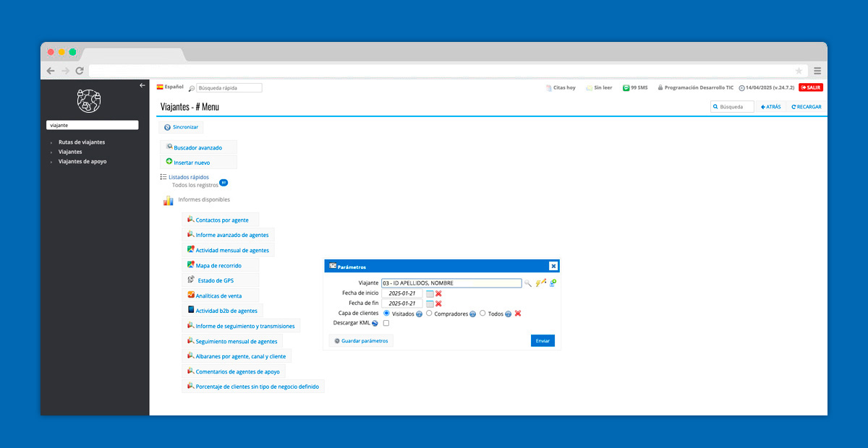Select the Visitados radio option
The height and width of the screenshot is (448, 868).
click(x=387, y=314)
